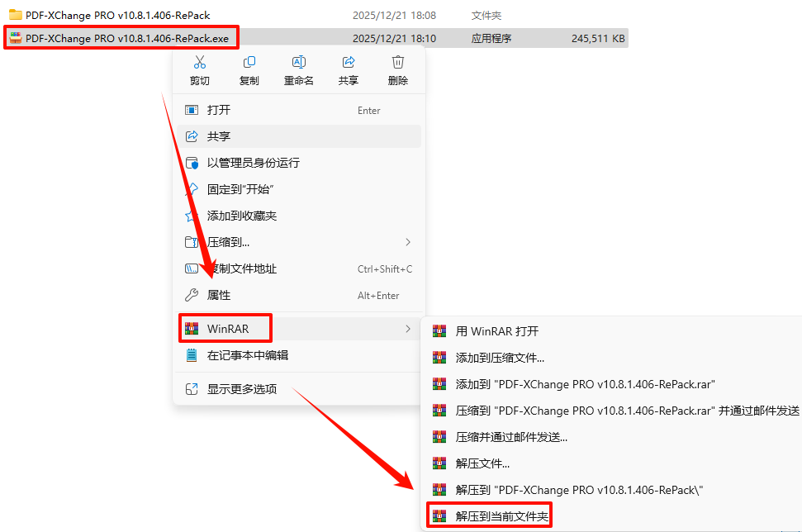Click the PDF-XChange PRO RePack.exe file icon
Screen dimensions: 802x532
(x=16, y=38)
